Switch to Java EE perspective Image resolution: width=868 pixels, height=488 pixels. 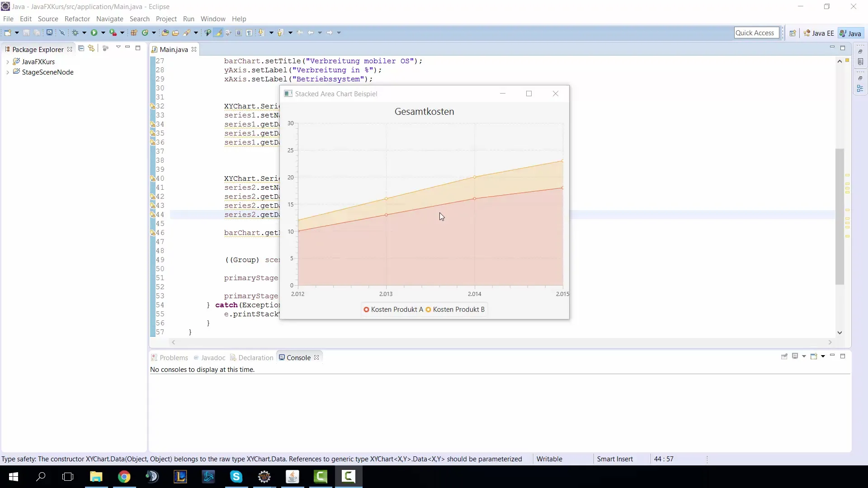[x=819, y=33]
